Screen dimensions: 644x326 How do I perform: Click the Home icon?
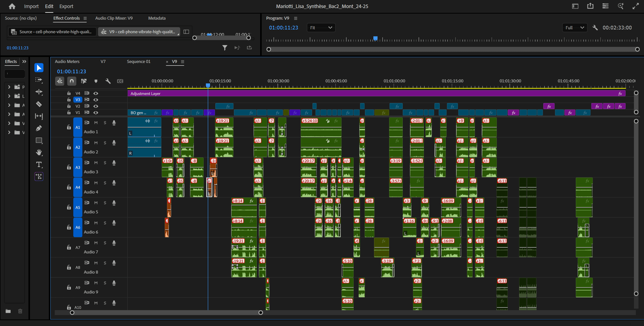click(x=12, y=6)
